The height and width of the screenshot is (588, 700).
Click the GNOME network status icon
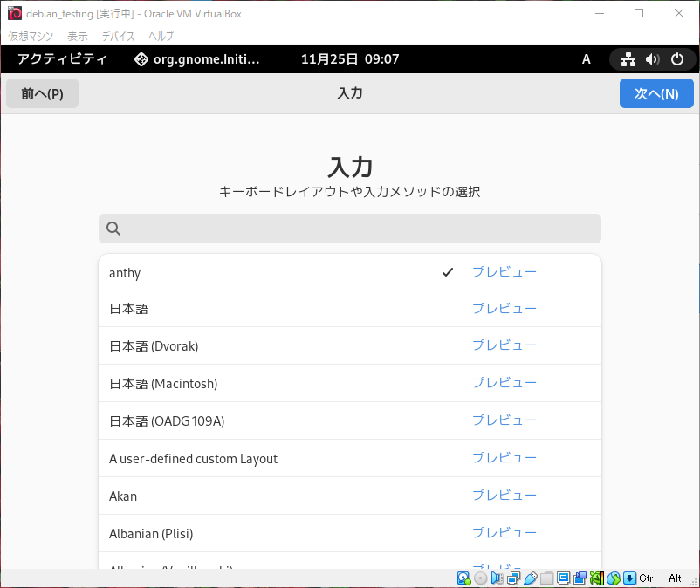coord(628,59)
